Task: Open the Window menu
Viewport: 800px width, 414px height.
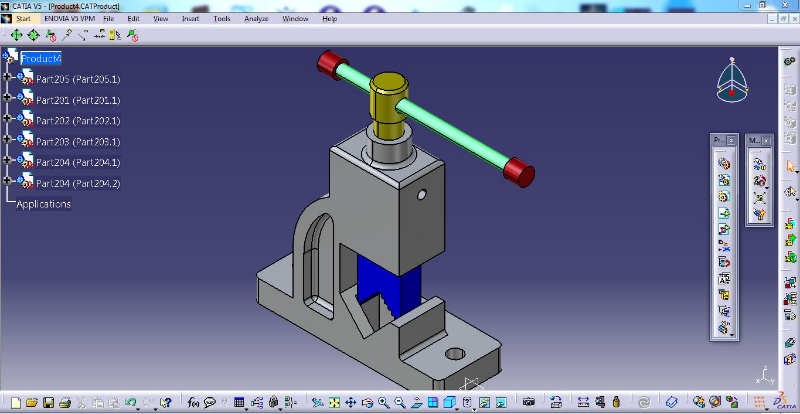Action: 295,18
